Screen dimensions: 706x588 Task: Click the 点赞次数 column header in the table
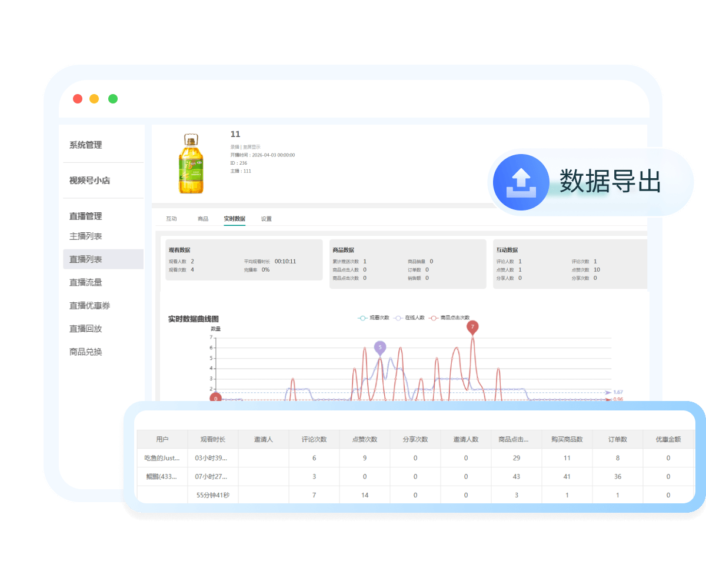tap(365, 439)
